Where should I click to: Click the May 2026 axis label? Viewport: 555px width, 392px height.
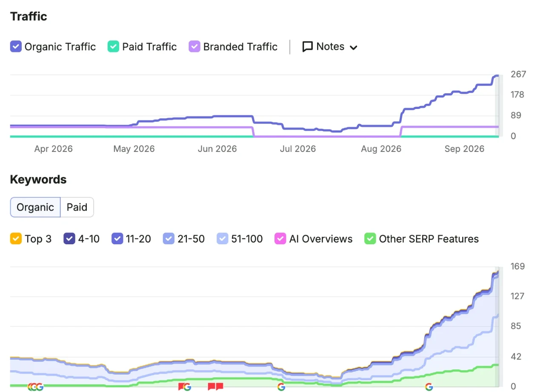(134, 149)
